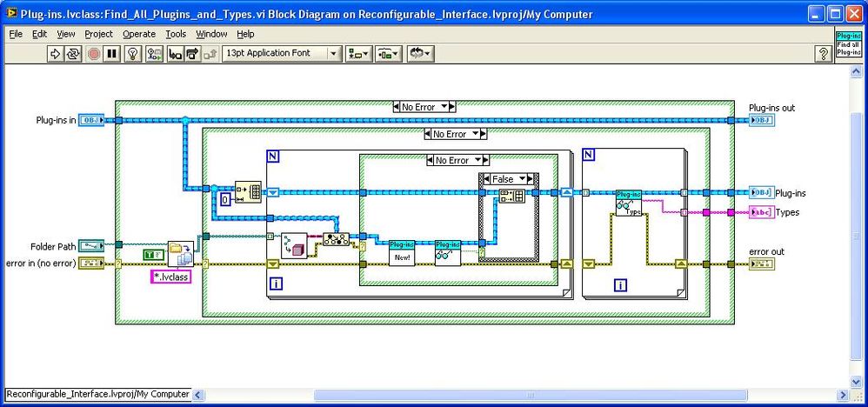Screen dimensions: 868x407
Task: Open the Distribute Objects dropdown
Action: pos(389,54)
